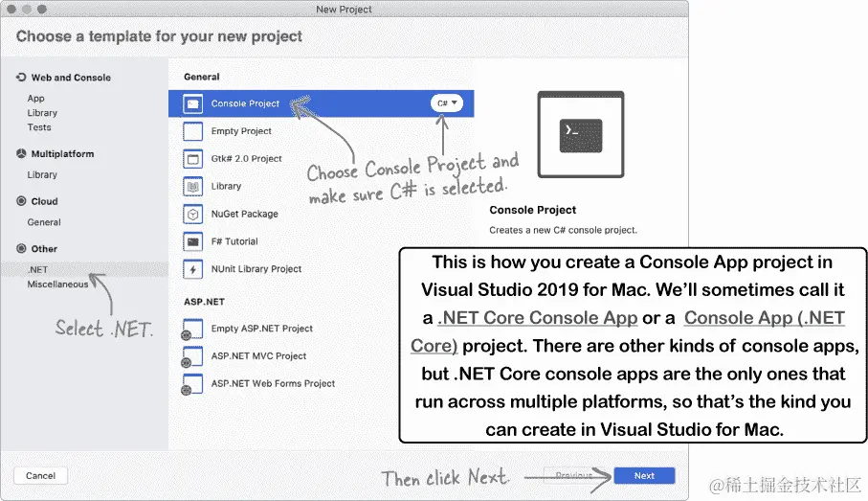Select the Gtk# 2.0 Project label
This screenshot has height=501, width=868.
(x=246, y=158)
